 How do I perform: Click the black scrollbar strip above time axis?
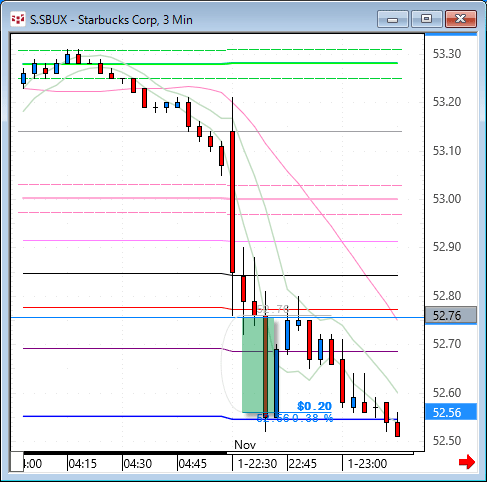tap(125, 453)
